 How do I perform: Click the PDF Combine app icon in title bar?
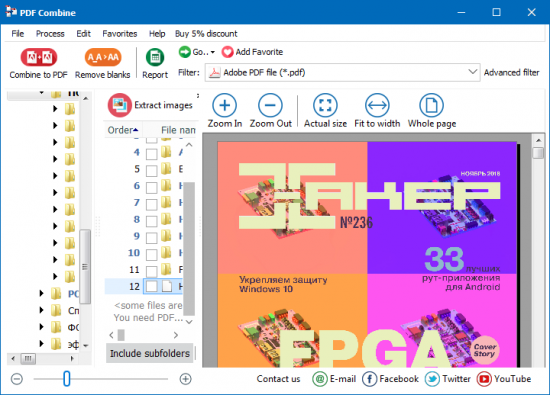(x=11, y=12)
